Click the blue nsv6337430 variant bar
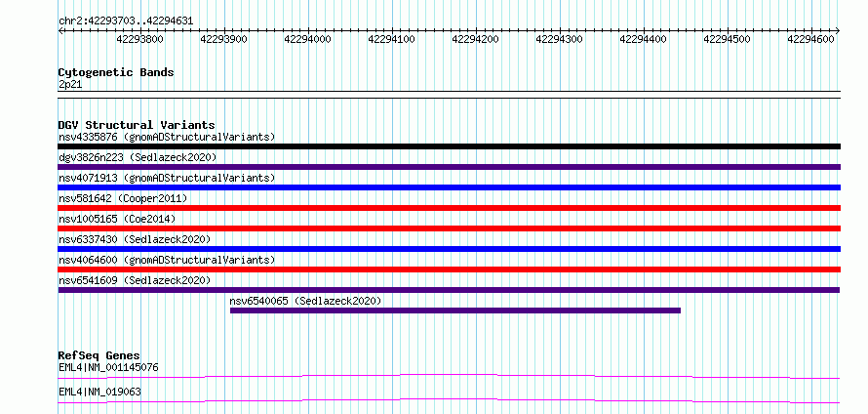Screen dimensions: 868x414 tap(449, 249)
